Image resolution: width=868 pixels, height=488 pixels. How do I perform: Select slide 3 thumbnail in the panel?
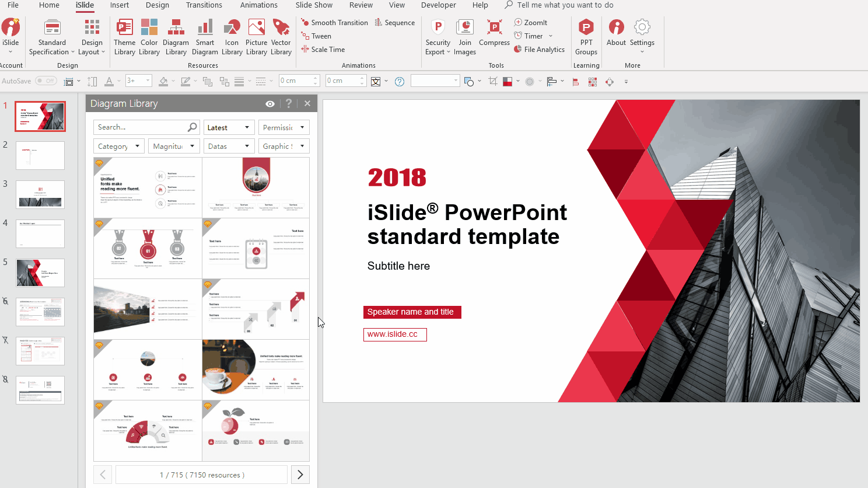tap(40, 194)
